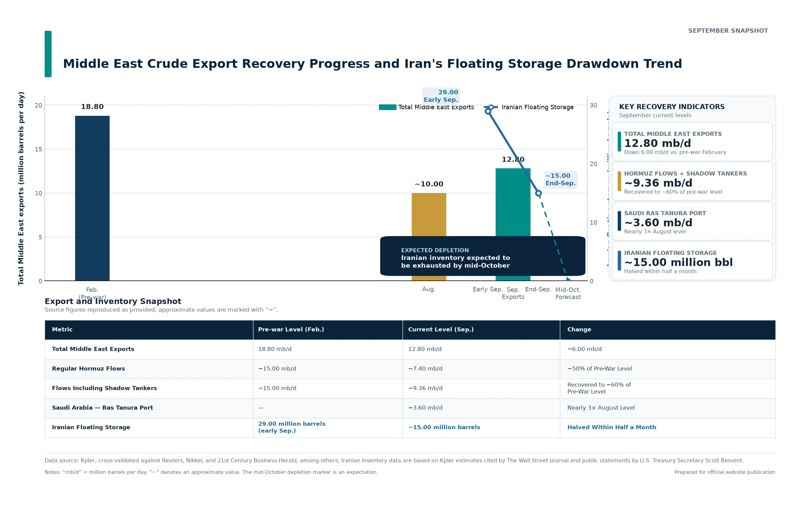This screenshot has height=508, width=812.
Task: Click the Iranian Floating Storage legend line marker
Action: tap(491, 107)
